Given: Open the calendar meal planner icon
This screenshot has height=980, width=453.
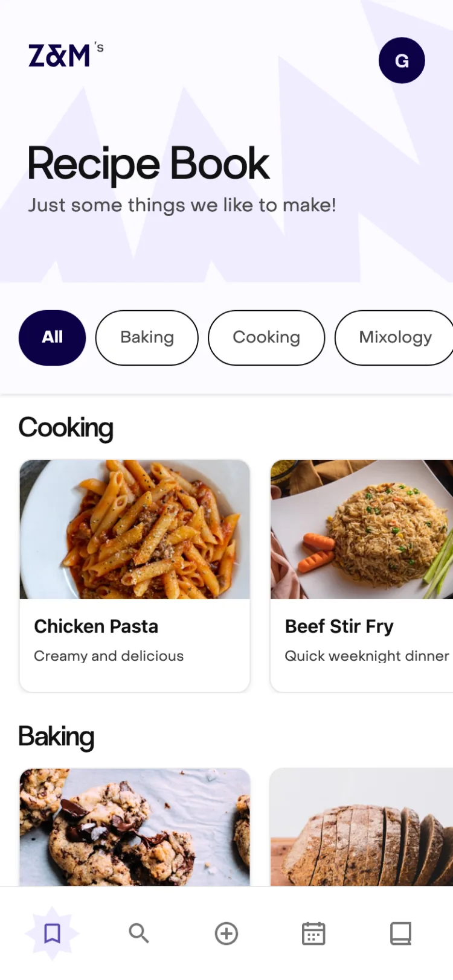Looking at the screenshot, I should (x=313, y=933).
